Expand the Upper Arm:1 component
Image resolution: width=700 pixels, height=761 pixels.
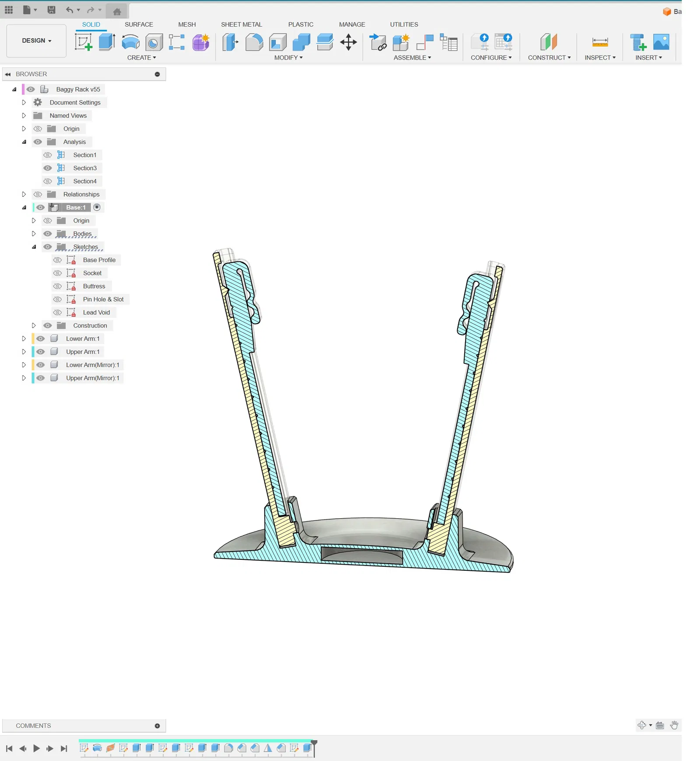24,352
